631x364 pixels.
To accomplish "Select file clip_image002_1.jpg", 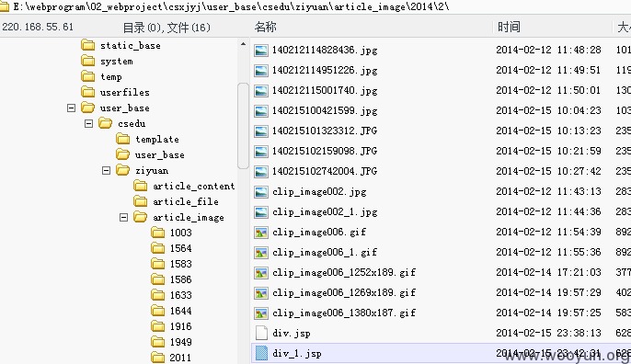I will coord(325,212).
